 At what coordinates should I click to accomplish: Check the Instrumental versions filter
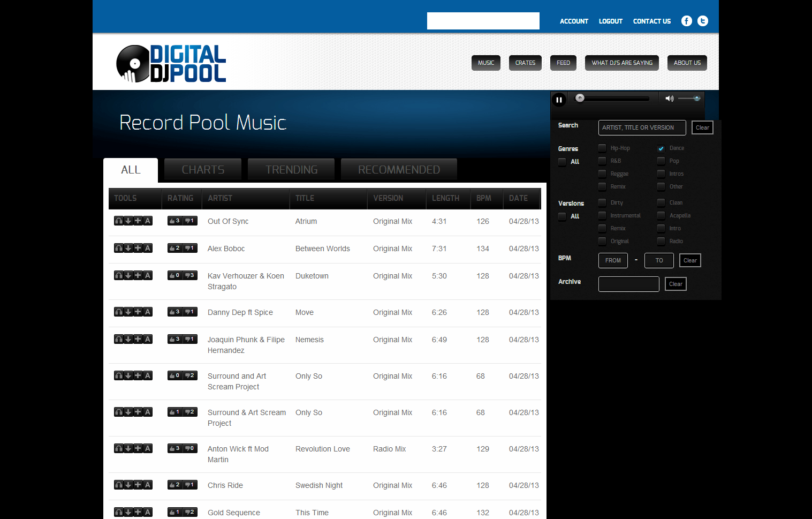[x=602, y=215]
